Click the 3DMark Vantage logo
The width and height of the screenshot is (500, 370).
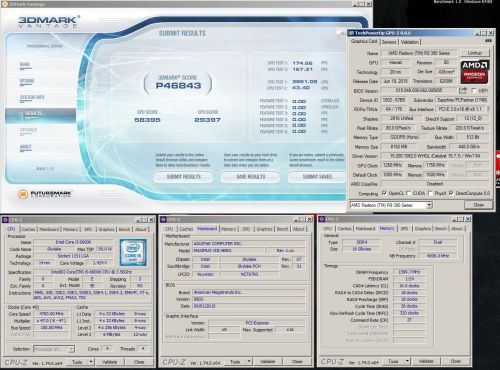coord(49,22)
